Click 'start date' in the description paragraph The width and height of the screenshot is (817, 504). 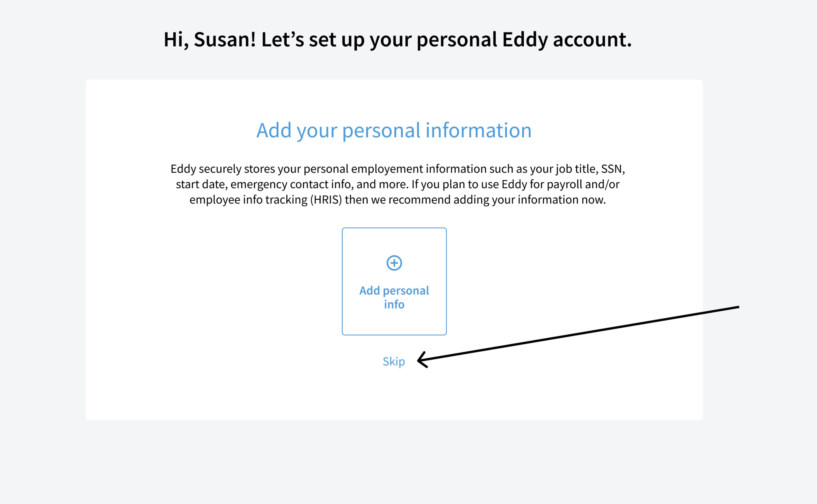tap(201, 184)
